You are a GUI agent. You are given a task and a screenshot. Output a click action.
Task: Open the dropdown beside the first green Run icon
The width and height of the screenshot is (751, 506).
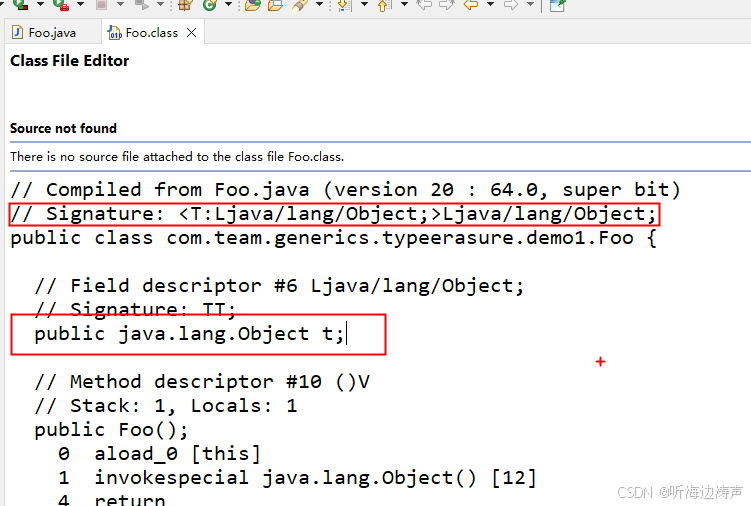tap(41, 5)
